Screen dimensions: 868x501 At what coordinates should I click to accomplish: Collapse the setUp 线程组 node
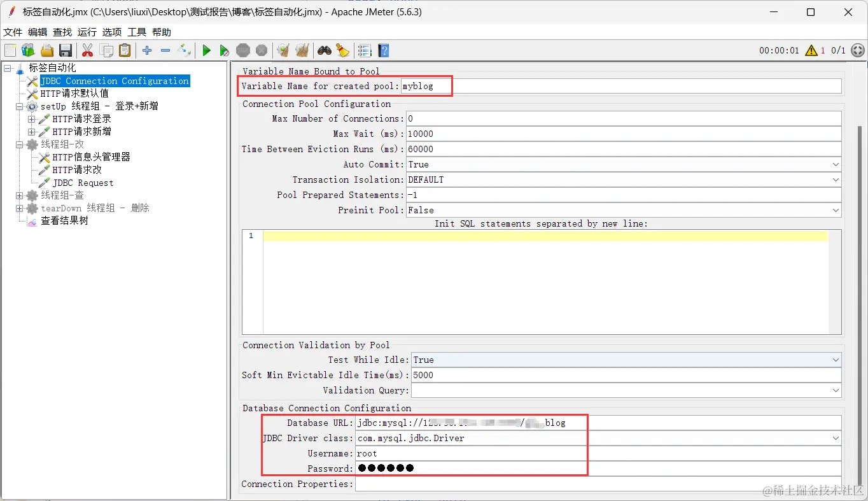(19, 106)
